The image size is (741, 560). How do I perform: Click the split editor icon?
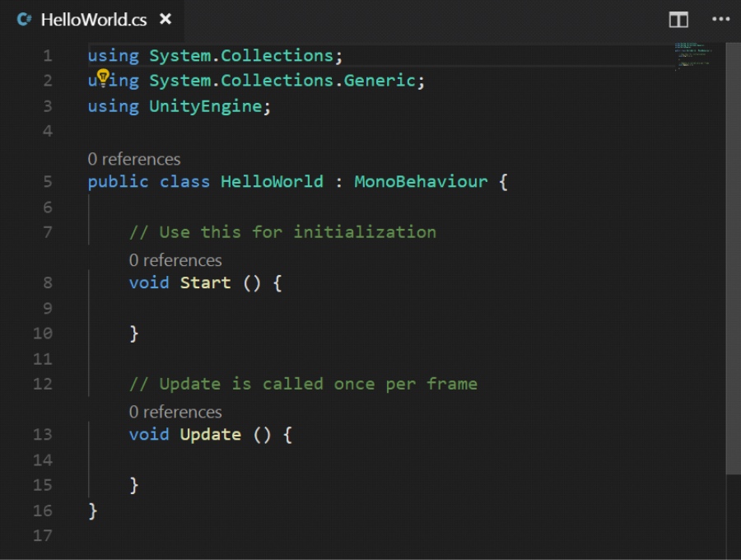678,20
